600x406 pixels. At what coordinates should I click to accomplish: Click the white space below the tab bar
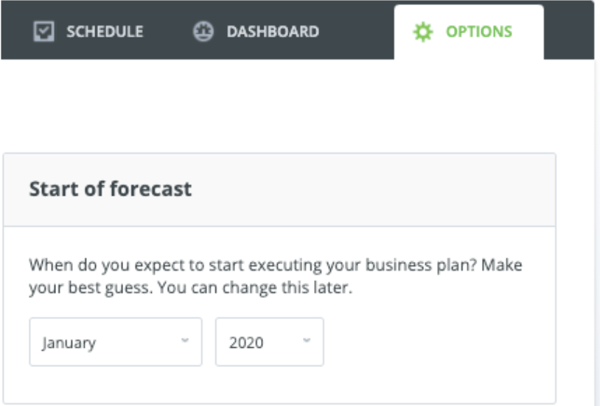[279, 106]
